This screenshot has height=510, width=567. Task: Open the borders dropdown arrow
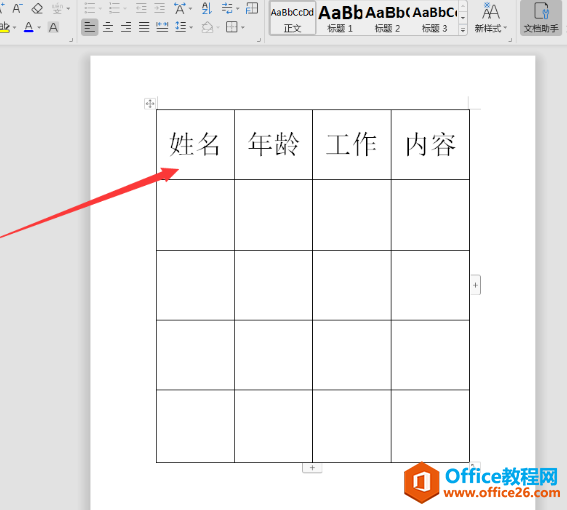point(243,27)
